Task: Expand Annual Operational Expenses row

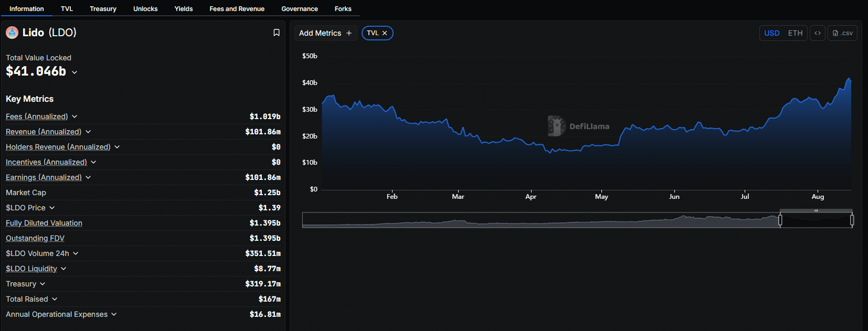Action: (114, 314)
